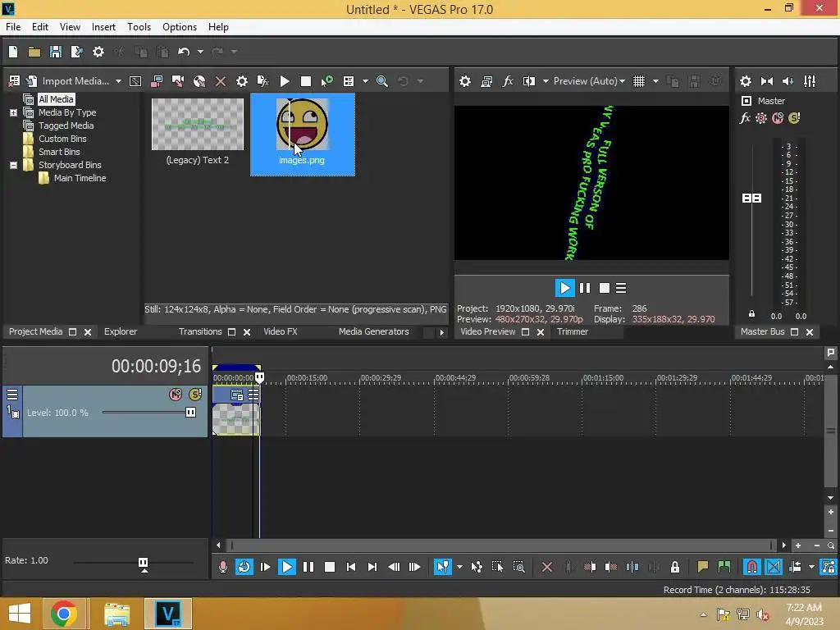Open the Tools menu
Image resolution: width=840 pixels, height=630 pixels.
(139, 27)
